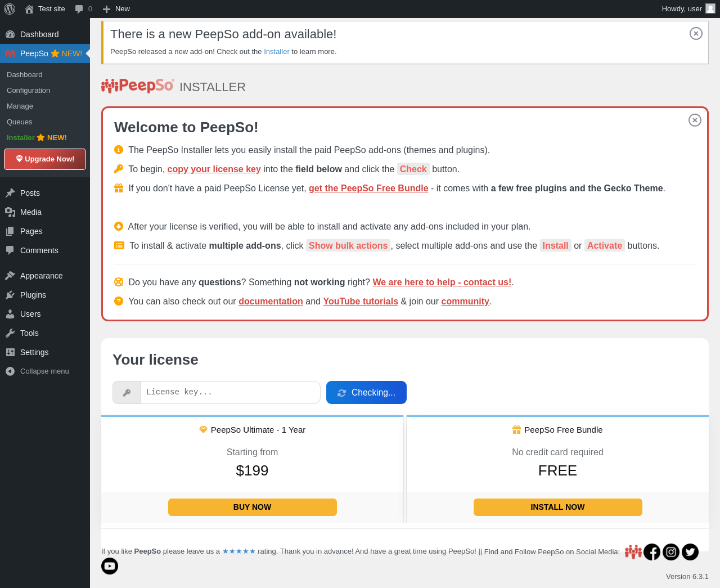Dismiss the new add-on notice

tap(696, 34)
